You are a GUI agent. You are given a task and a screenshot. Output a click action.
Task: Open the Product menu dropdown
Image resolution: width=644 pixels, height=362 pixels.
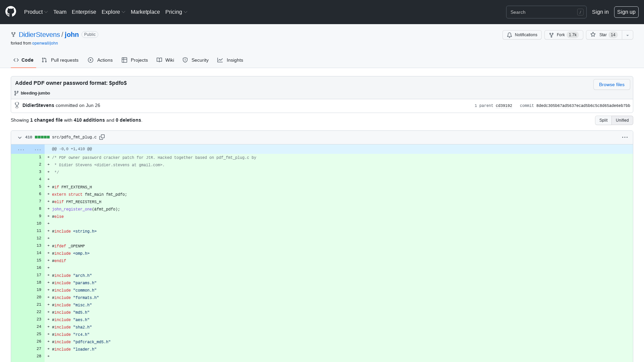pyautogui.click(x=36, y=12)
